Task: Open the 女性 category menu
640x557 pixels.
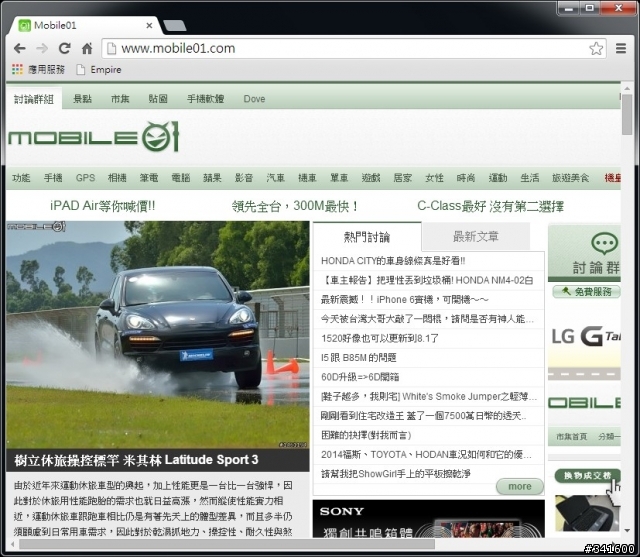Action: click(434, 178)
